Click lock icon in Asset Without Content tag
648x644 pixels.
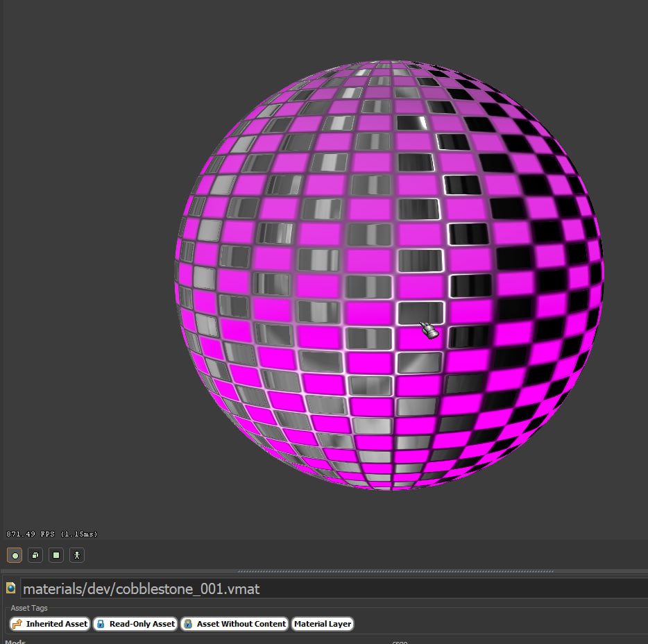pos(188,624)
